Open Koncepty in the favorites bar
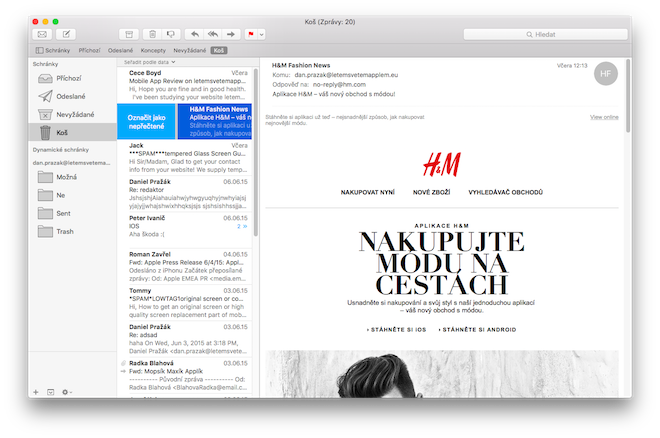 click(153, 50)
